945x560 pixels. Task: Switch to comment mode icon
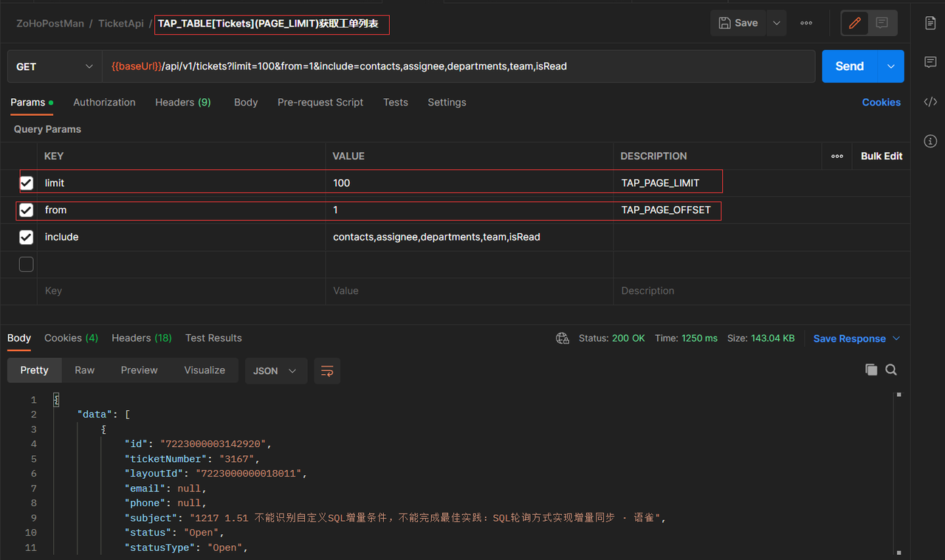pos(882,23)
